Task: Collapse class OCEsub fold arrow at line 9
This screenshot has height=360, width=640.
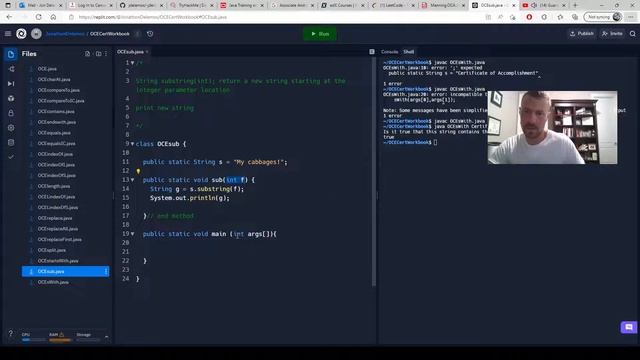Action: 132,144
